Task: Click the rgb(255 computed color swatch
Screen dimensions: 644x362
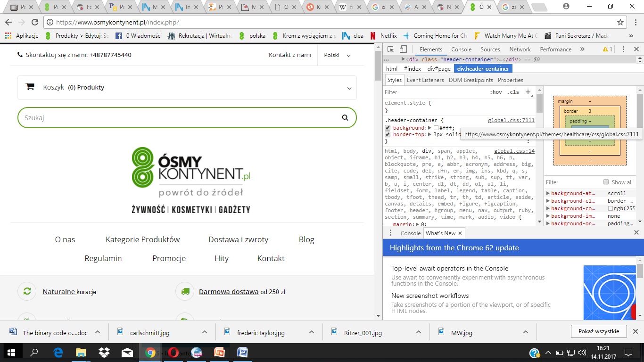Action: coord(611,208)
